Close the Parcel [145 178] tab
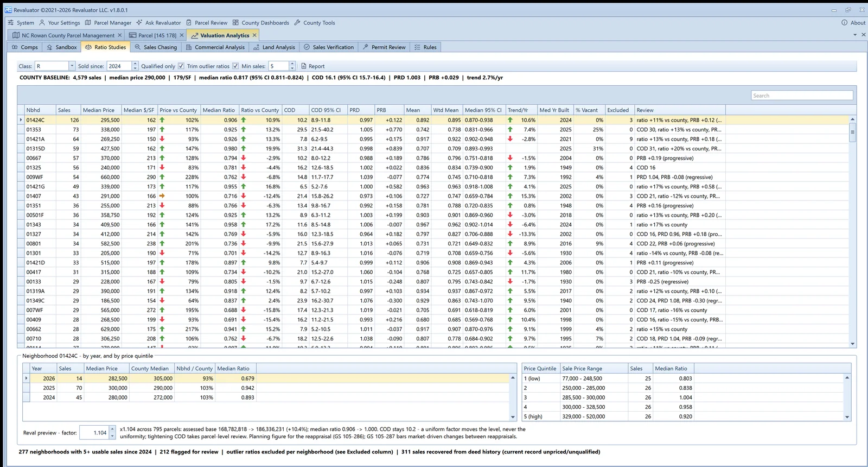Screen dimensions: 868x467 click(182, 35)
